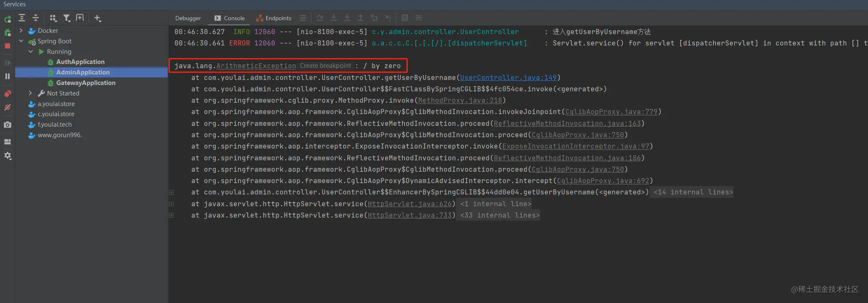Open debugger settings via the gear icon
The width and height of the screenshot is (868, 303).
[8, 156]
